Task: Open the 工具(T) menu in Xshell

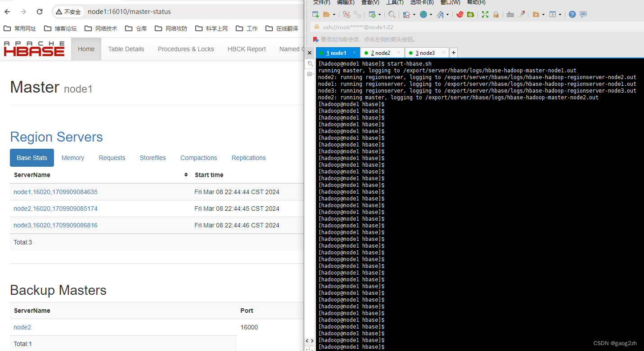Action: click(395, 2)
